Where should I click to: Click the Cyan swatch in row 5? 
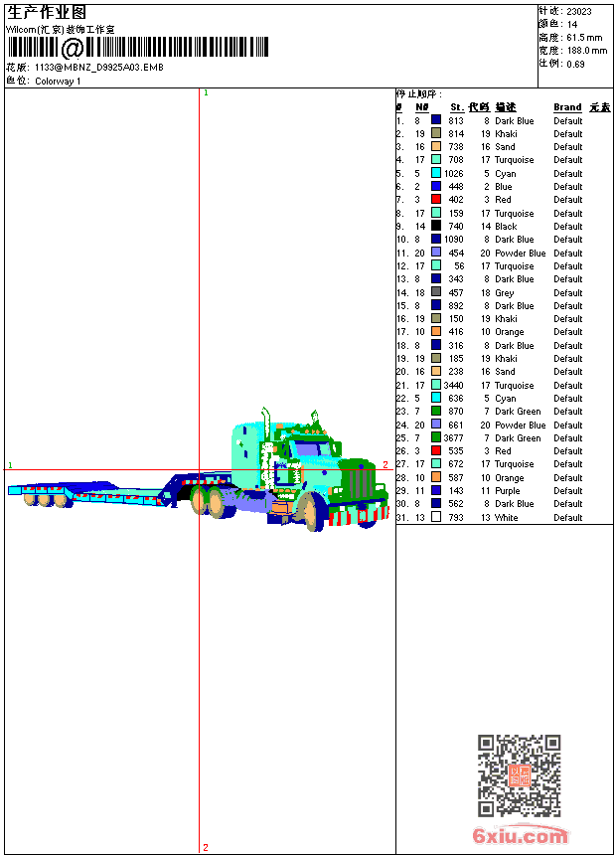click(436, 173)
